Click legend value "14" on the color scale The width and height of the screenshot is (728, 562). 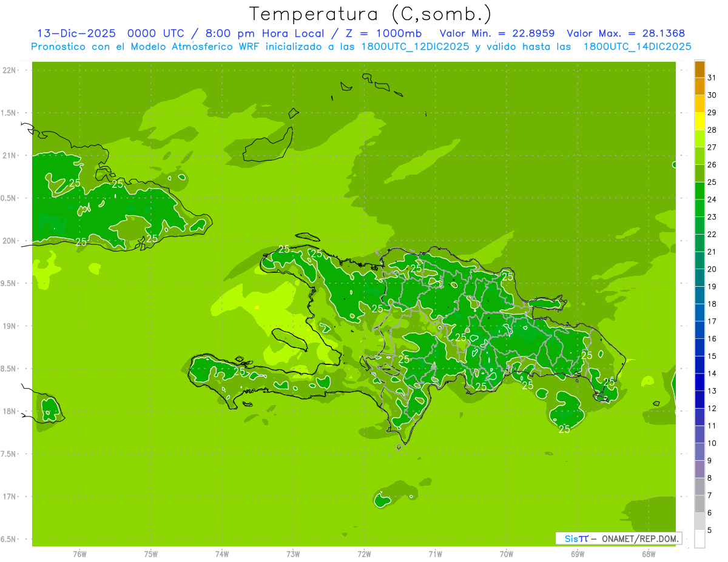(x=712, y=373)
